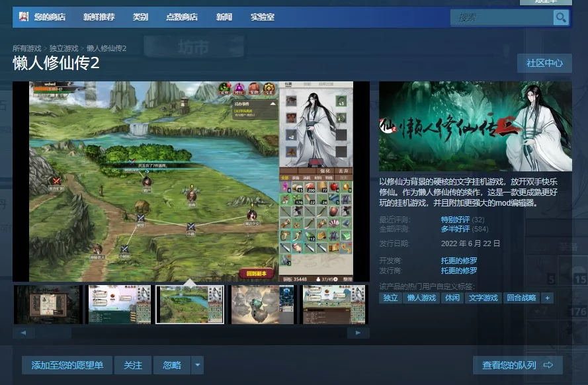Click the plus button to add tag
The image size is (588, 385).
(x=548, y=298)
